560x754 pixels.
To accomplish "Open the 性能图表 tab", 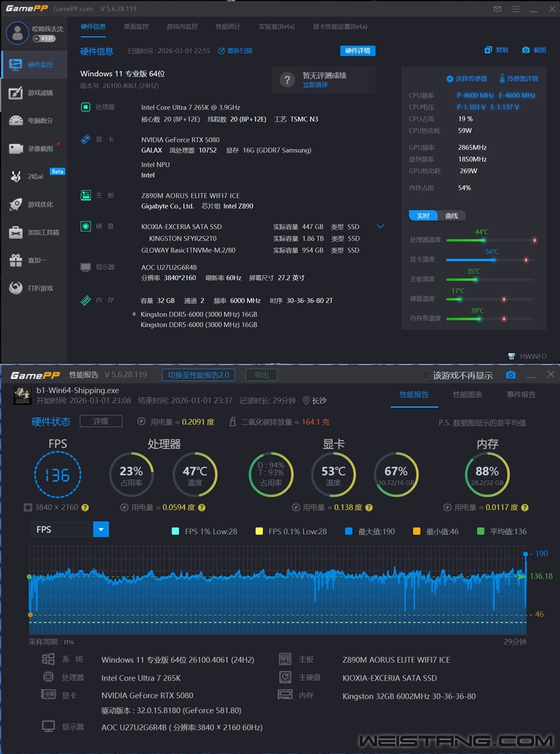I will pyautogui.click(x=468, y=395).
